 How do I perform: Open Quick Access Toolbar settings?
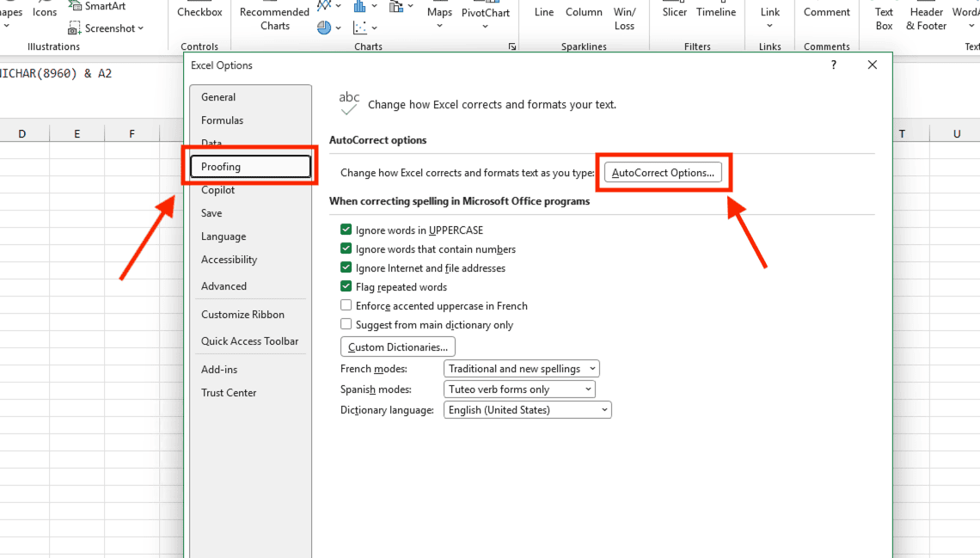pyautogui.click(x=250, y=341)
